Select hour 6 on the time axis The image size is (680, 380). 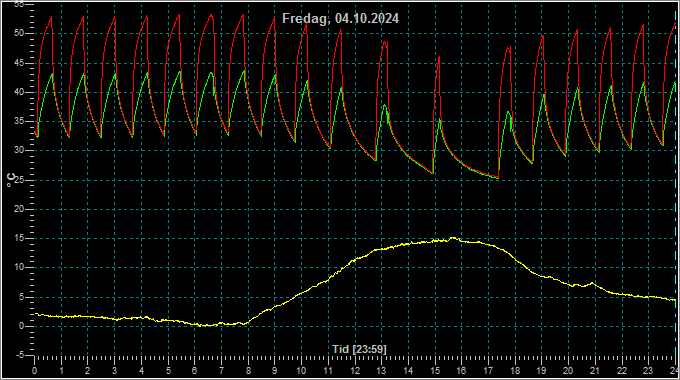coord(195,371)
